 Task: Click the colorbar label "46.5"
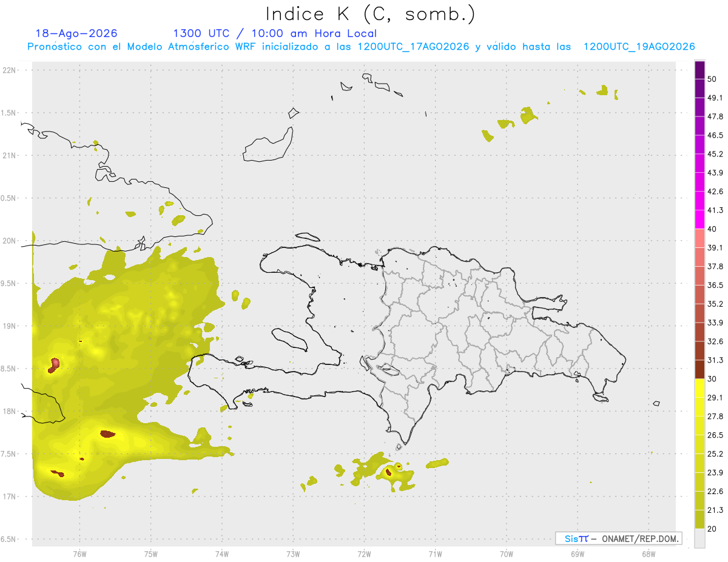715,136
